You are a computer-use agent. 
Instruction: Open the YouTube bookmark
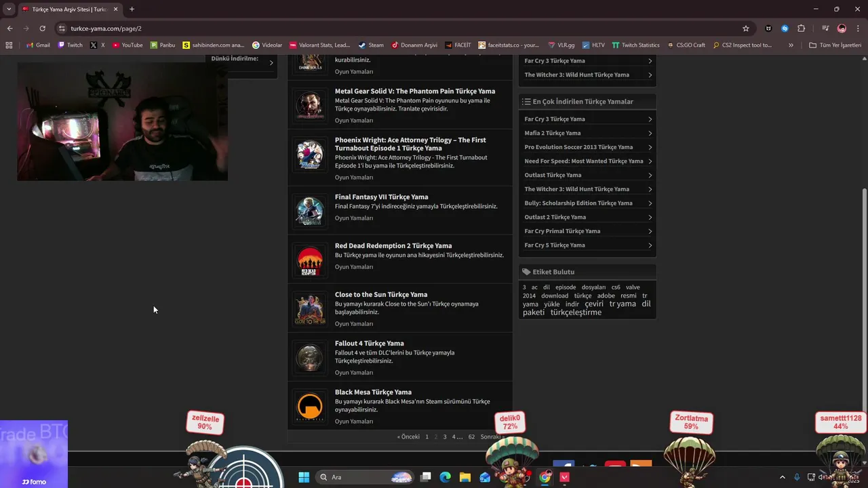coord(127,45)
